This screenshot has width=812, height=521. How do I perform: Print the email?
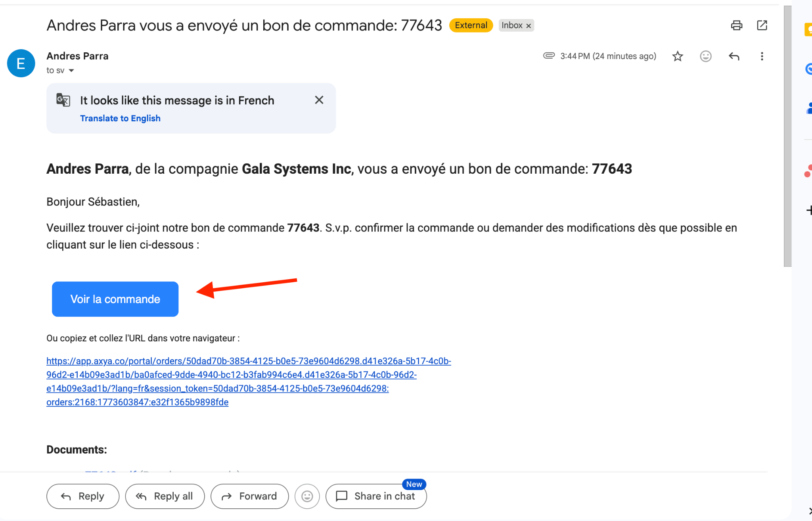737,25
